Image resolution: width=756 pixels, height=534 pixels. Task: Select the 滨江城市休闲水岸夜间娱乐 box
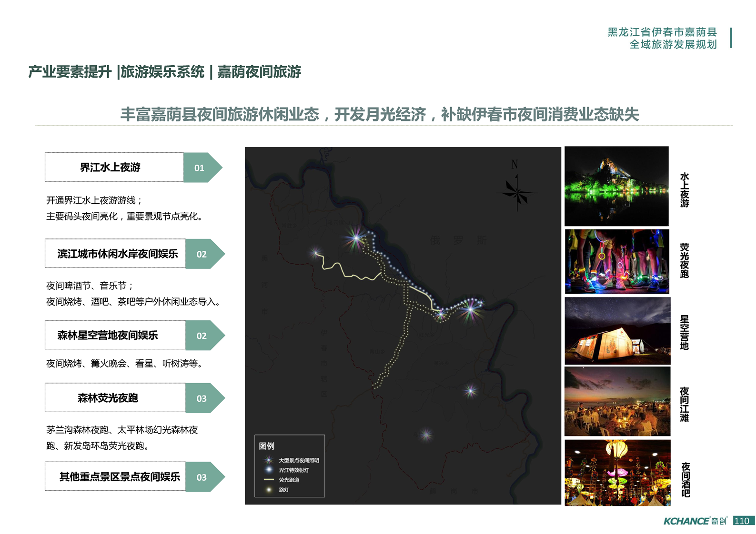click(x=115, y=254)
